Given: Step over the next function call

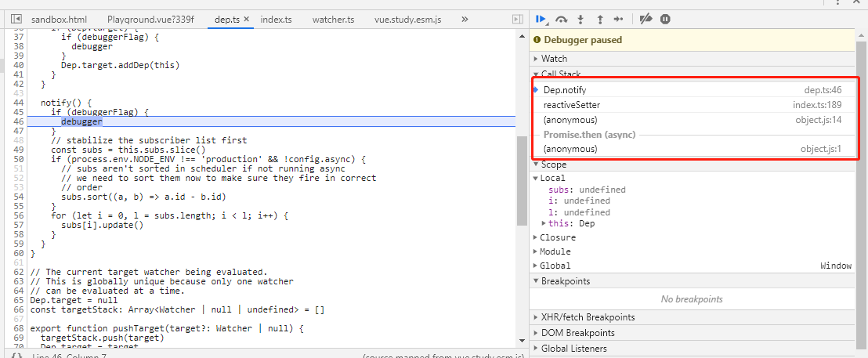Looking at the screenshot, I should point(561,19).
